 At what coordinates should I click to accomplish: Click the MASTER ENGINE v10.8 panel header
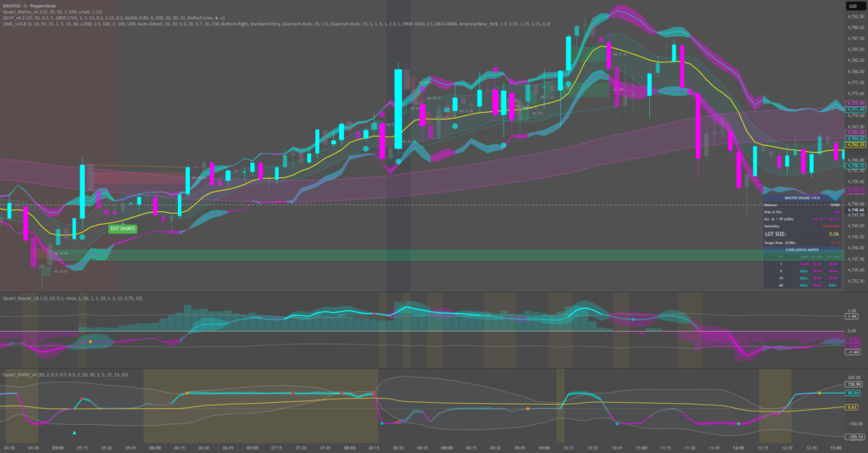click(x=800, y=197)
